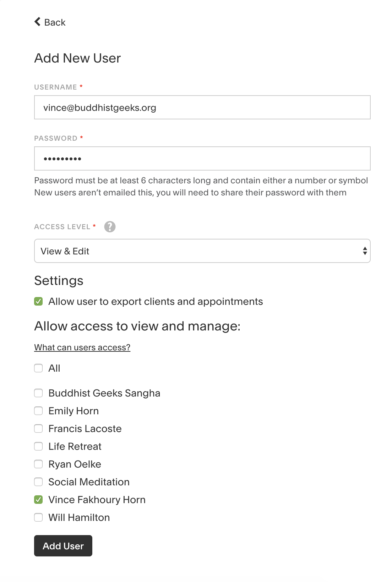Check the Life Retreat checkbox
392x582 pixels.
click(x=38, y=446)
